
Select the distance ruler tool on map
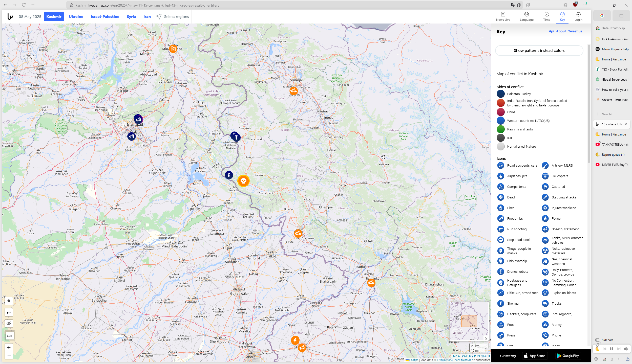coord(9,313)
